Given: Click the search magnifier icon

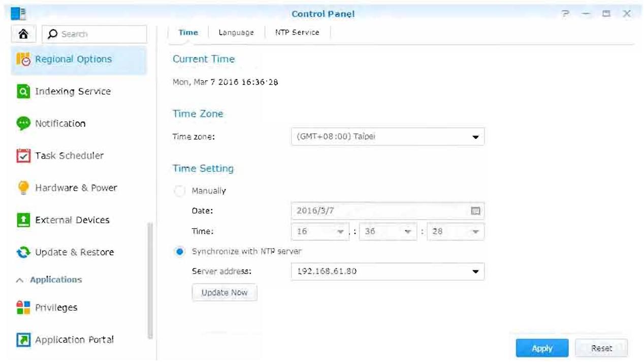Looking at the screenshot, I should coord(52,34).
